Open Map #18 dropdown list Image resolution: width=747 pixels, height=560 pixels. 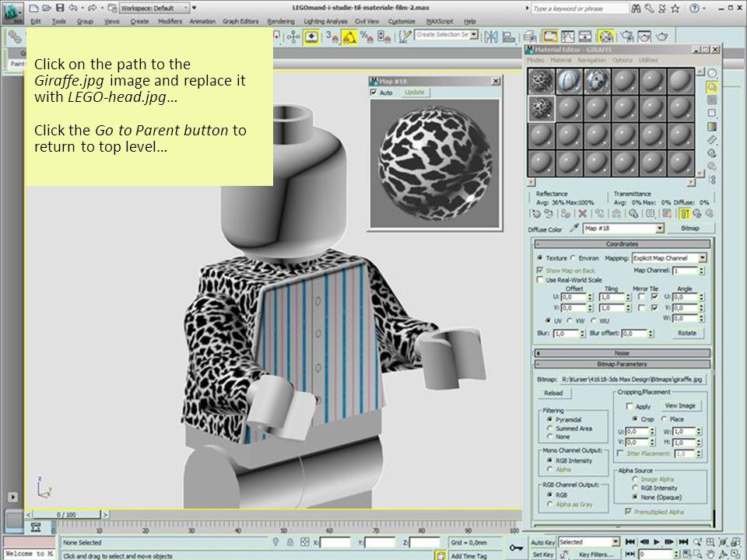659,229
